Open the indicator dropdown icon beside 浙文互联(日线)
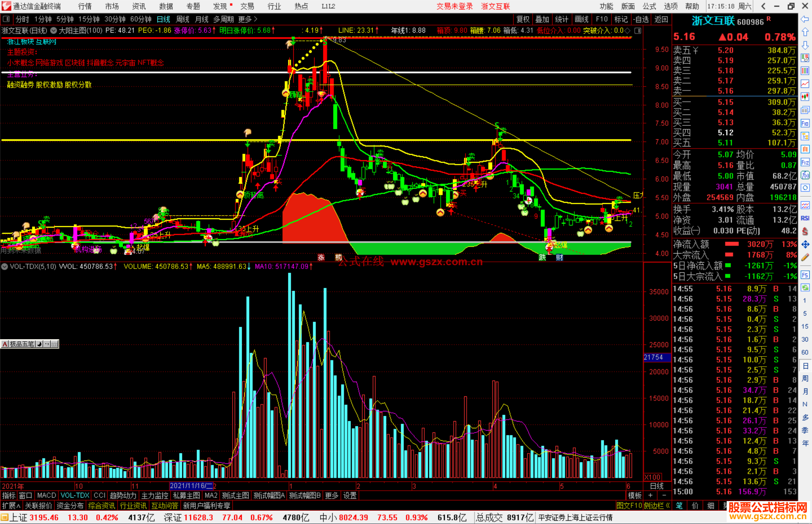Screen dimensions: 812x524 pos(53,30)
